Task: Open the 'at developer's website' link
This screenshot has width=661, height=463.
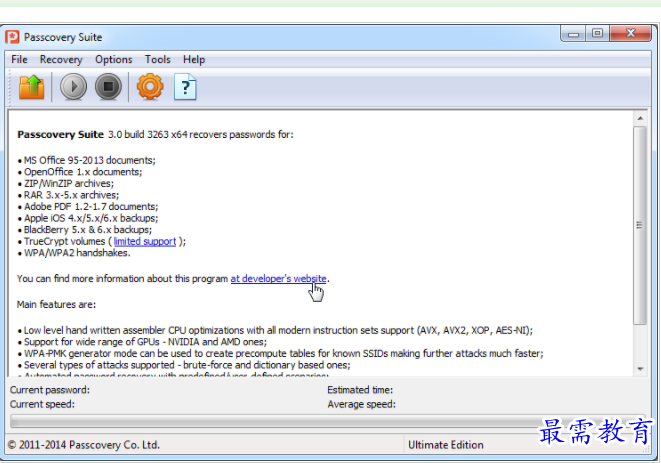Action: point(278,279)
